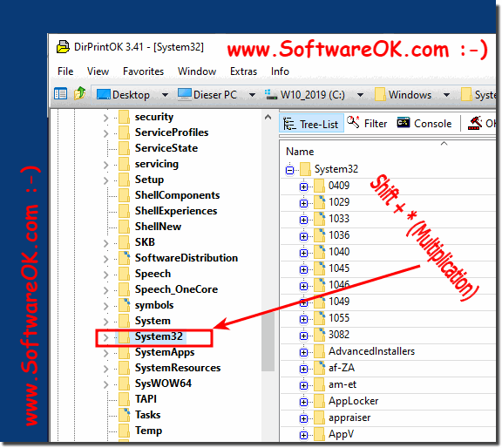
Task: Expand the SKB folder chevron
Action: tap(106, 243)
